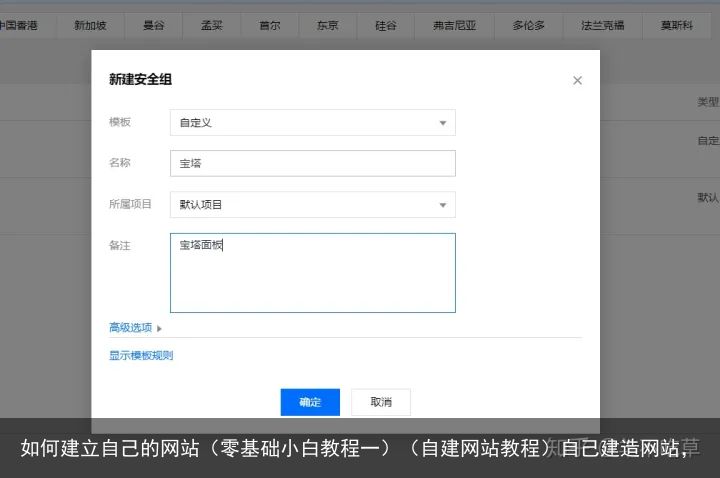Confirm with the blue 确定 button
The width and height of the screenshot is (720, 478).
pos(310,402)
